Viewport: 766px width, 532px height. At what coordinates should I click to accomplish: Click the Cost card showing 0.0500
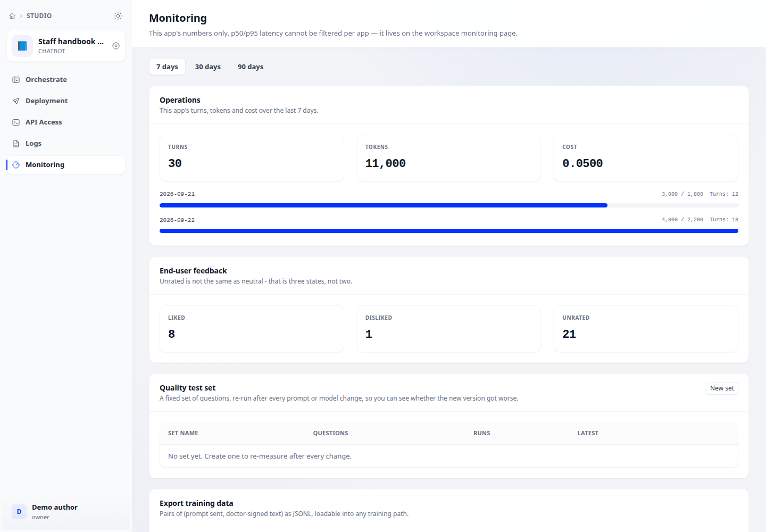(x=646, y=158)
